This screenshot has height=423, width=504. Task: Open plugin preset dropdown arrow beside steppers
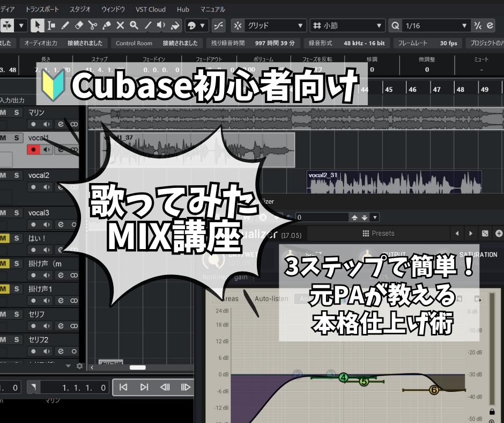(x=375, y=217)
